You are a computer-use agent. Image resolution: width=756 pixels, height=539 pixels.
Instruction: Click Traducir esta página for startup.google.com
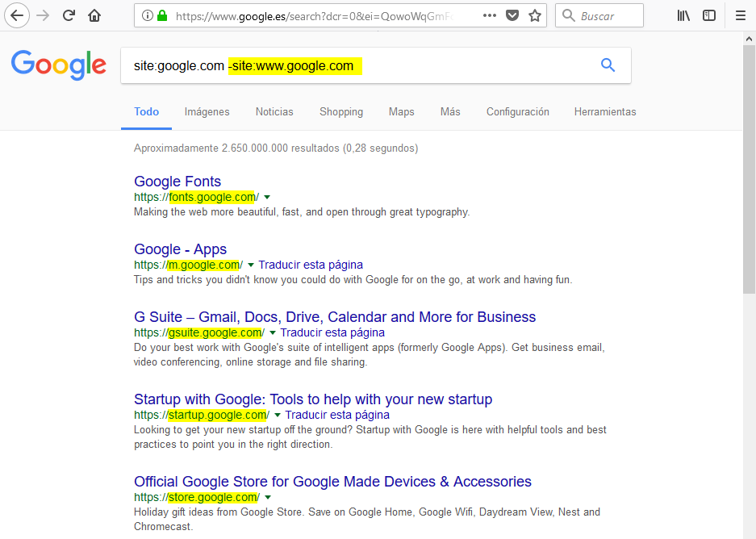point(337,415)
